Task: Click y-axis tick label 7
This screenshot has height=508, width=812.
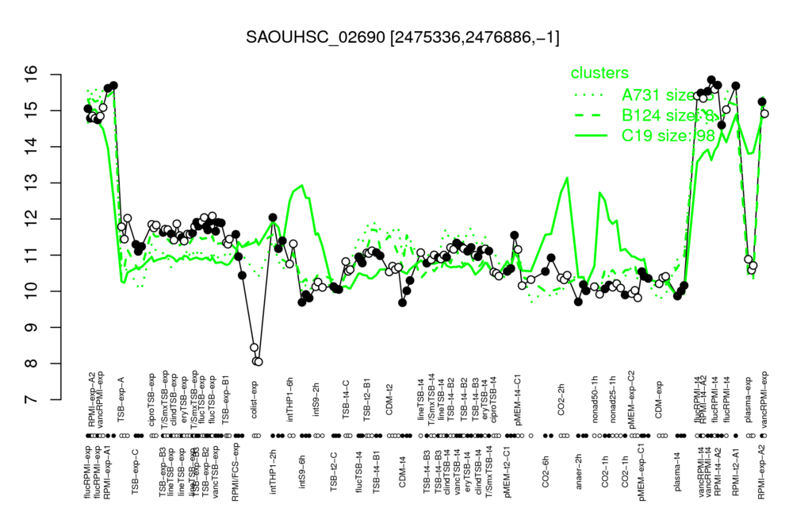Action: 31,400
